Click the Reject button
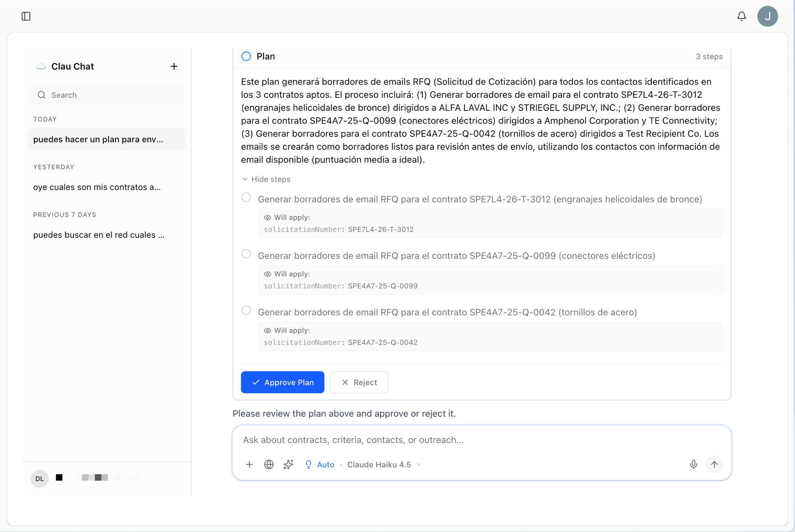 (359, 382)
